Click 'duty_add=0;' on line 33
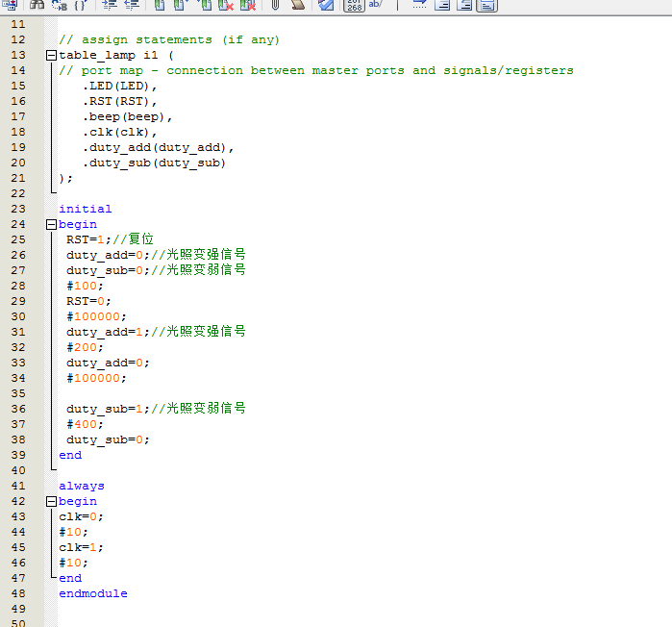This screenshot has width=672, height=627. point(108,363)
